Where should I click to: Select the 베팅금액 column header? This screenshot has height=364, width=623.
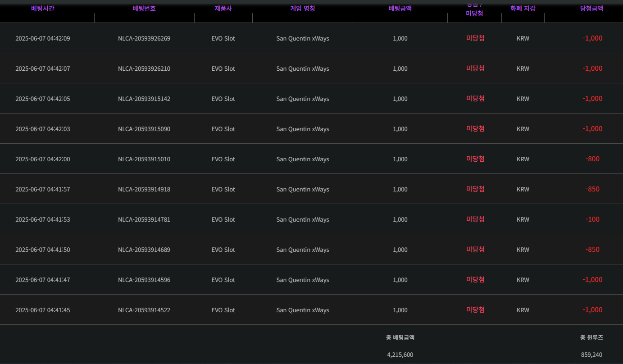click(400, 9)
